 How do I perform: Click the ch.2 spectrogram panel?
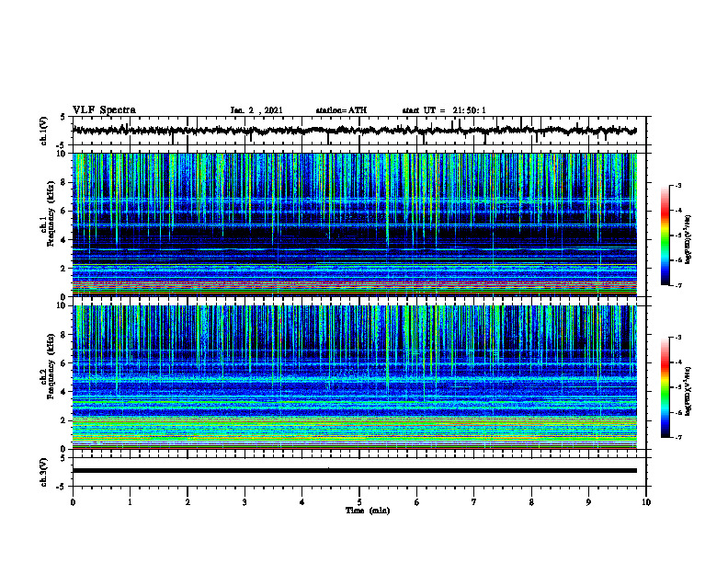click(355, 377)
